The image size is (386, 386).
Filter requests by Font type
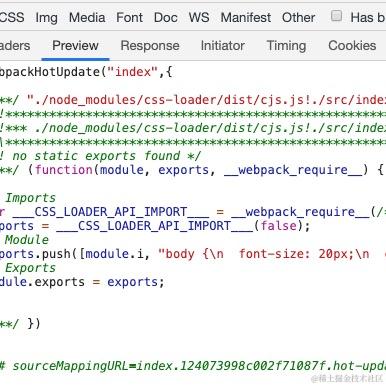point(129,17)
